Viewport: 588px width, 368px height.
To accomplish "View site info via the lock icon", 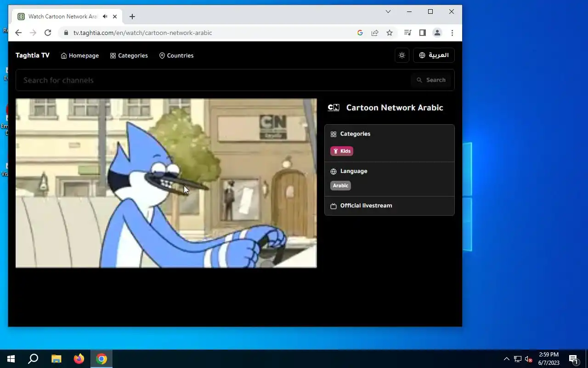I will [66, 33].
